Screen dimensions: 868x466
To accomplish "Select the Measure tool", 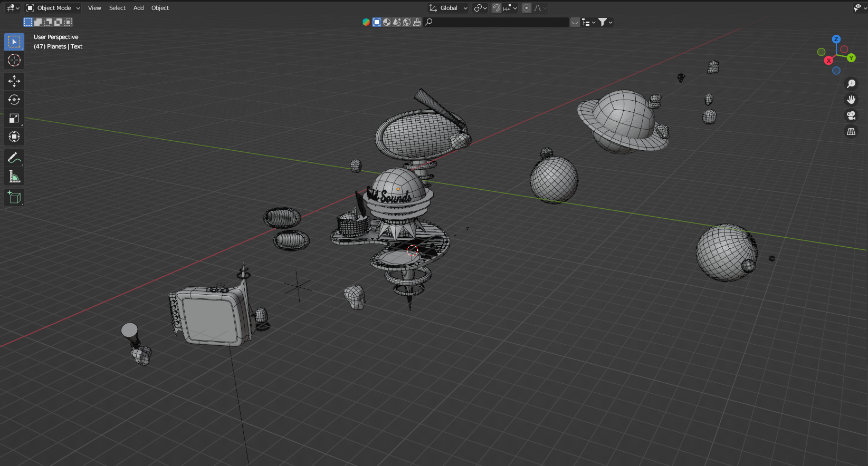I will pos(14,177).
